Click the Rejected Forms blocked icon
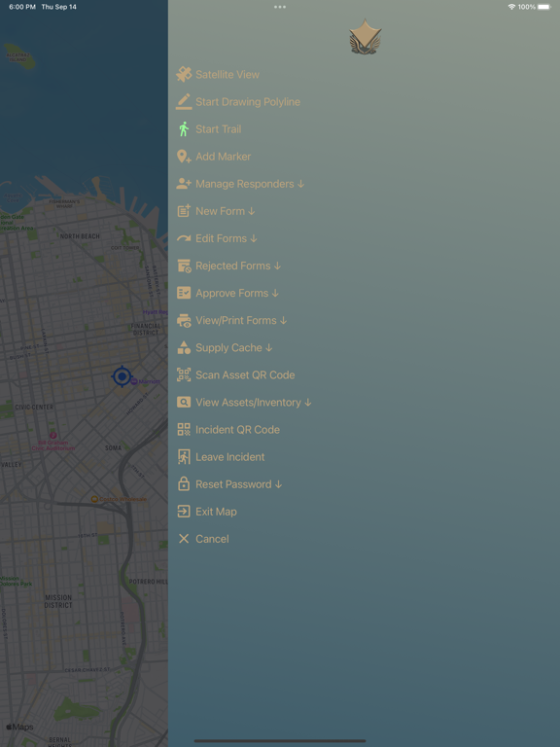 click(x=184, y=266)
